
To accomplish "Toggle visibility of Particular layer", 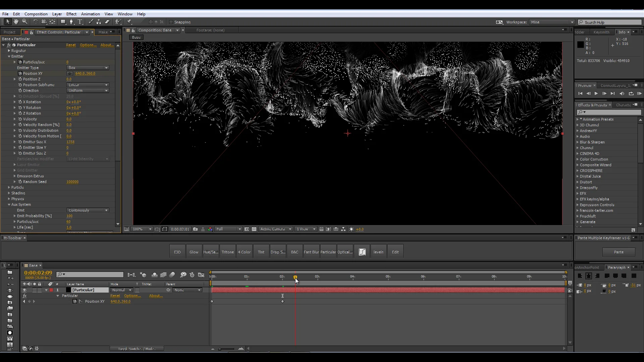I will pyautogui.click(x=24, y=290).
